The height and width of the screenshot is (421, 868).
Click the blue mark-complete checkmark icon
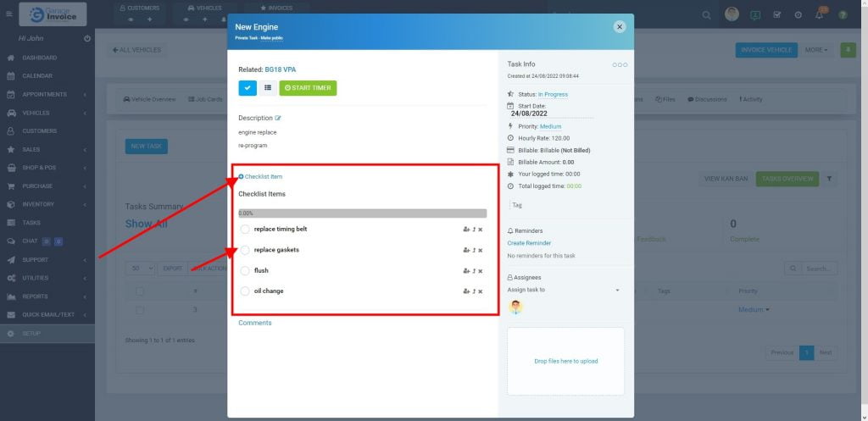tap(248, 87)
